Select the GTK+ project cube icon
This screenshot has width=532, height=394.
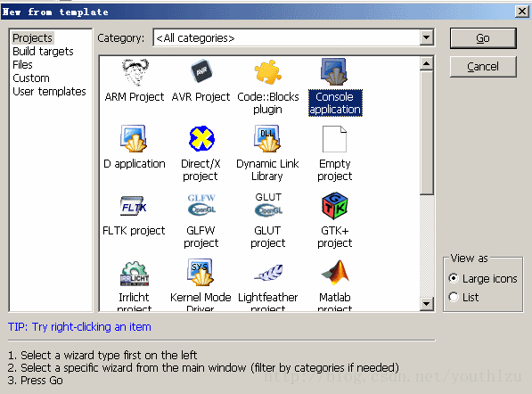pyautogui.click(x=334, y=206)
